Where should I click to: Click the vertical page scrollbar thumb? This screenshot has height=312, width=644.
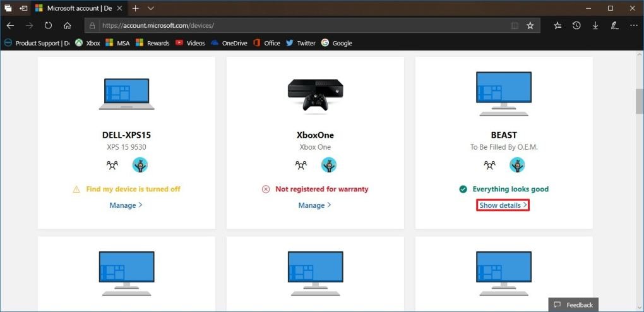(639, 101)
